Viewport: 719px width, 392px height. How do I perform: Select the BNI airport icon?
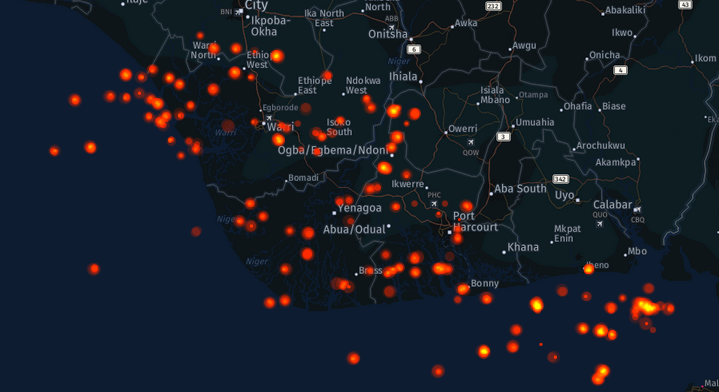(239, 12)
